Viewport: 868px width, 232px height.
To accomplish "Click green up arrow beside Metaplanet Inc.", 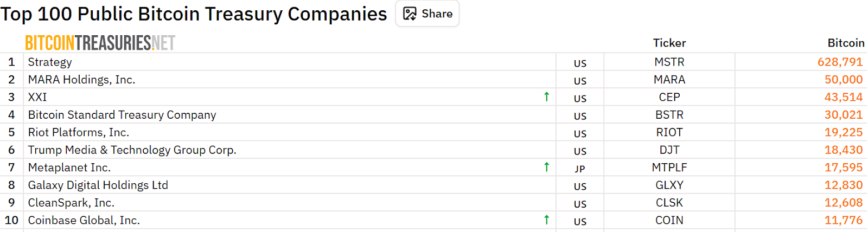I will pyautogui.click(x=546, y=167).
